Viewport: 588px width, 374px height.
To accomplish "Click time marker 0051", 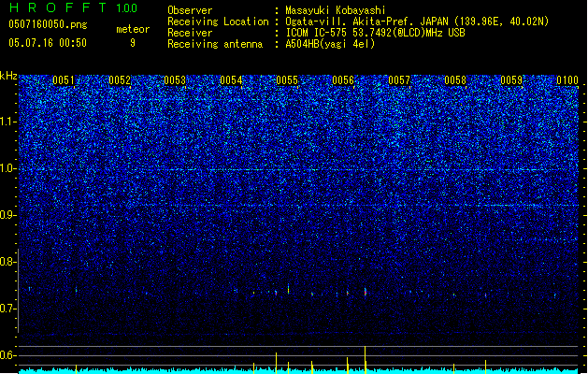I will [x=63, y=80].
